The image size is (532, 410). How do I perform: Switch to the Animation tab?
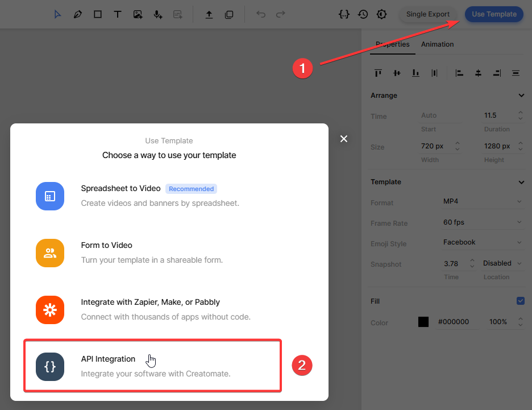437,44
